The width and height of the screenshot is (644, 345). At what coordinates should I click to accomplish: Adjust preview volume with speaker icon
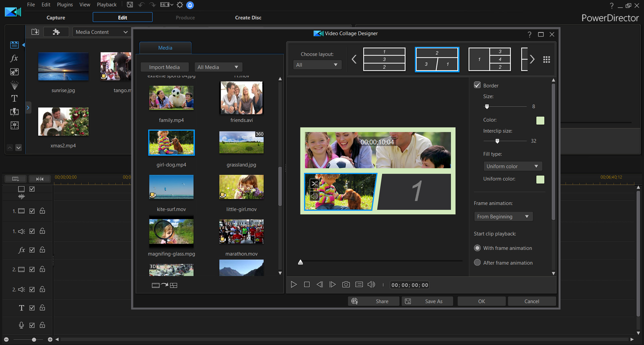(x=371, y=284)
